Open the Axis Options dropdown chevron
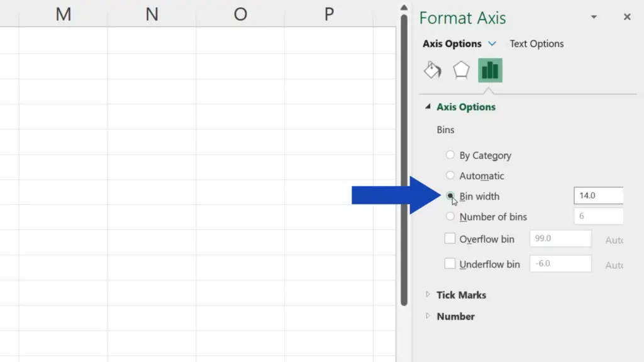Image resolution: width=644 pixels, height=362 pixels. click(492, 43)
